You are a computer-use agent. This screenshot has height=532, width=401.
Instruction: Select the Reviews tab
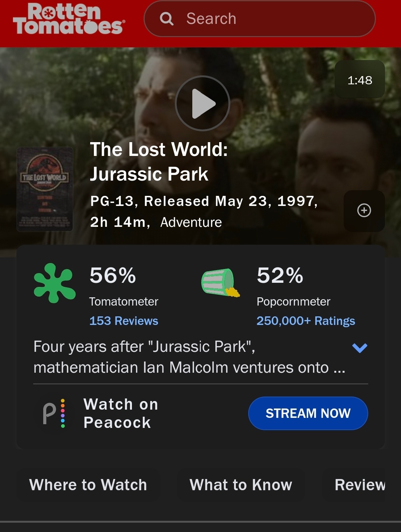point(360,485)
